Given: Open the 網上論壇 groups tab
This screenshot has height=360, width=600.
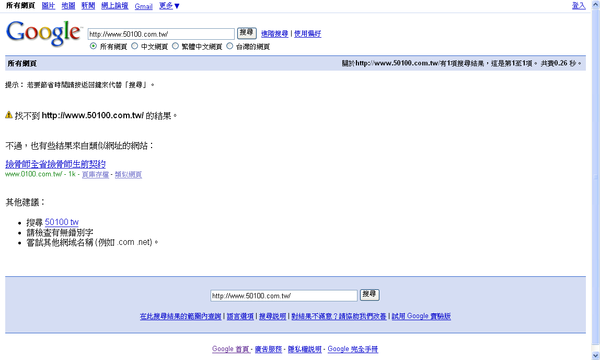Looking at the screenshot, I should pos(114,6).
